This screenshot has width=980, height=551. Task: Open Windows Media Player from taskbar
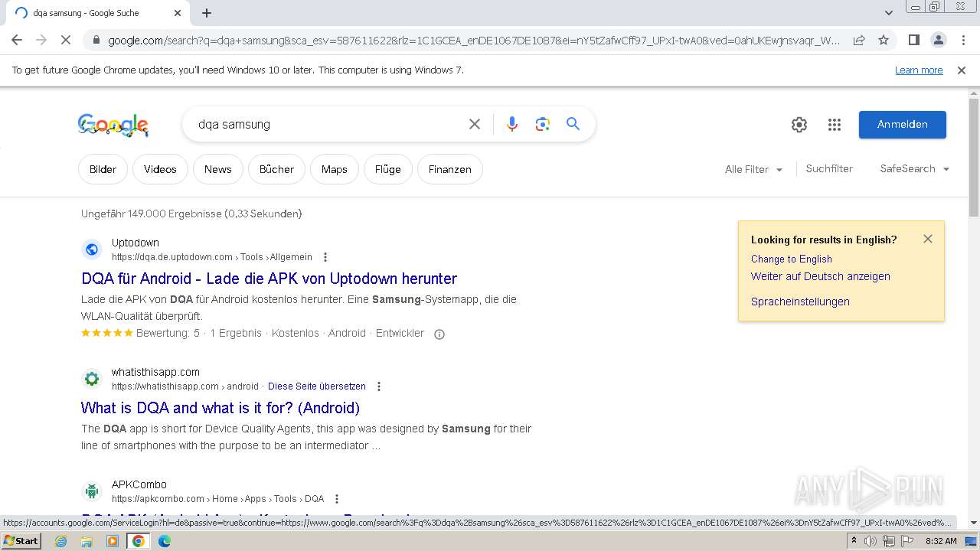tap(113, 541)
